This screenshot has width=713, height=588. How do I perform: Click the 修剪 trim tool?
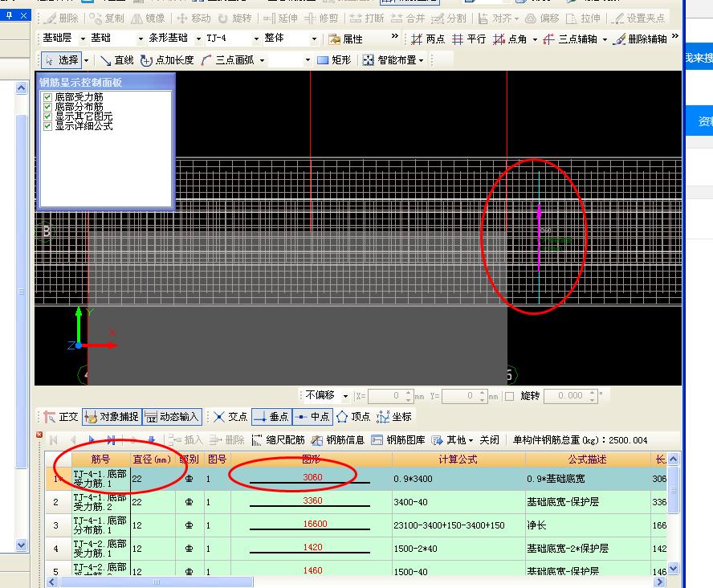[x=321, y=18]
